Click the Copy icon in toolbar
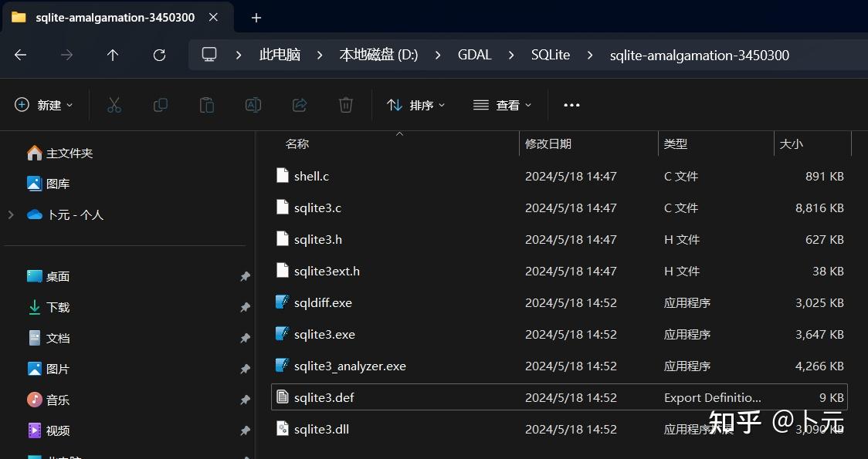 click(x=161, y=105)
